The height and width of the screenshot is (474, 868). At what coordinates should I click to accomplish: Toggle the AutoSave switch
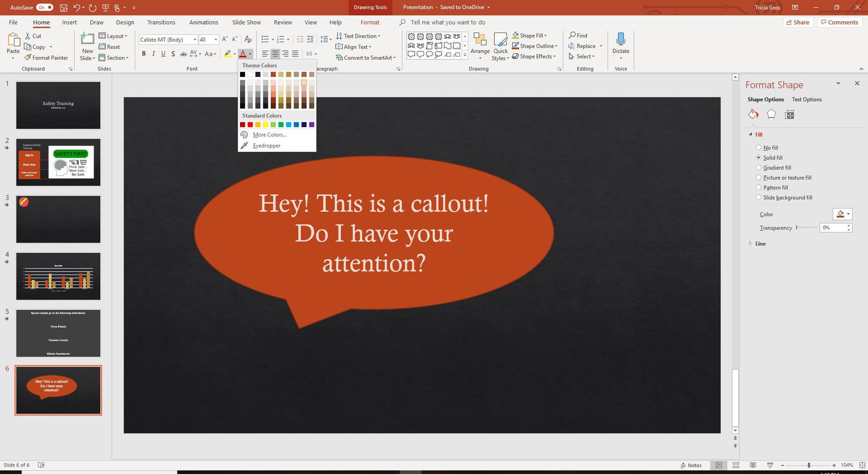pos(45,8)
